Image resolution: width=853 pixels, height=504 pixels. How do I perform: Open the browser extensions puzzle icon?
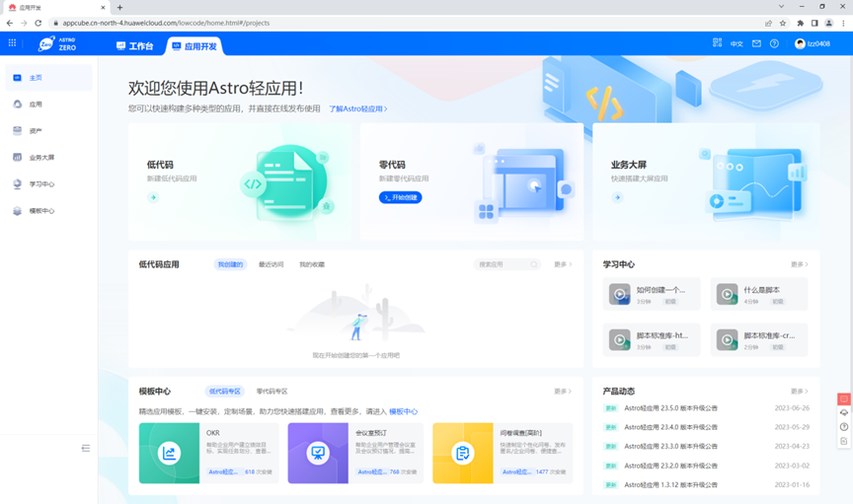click(x=800, y=23)
